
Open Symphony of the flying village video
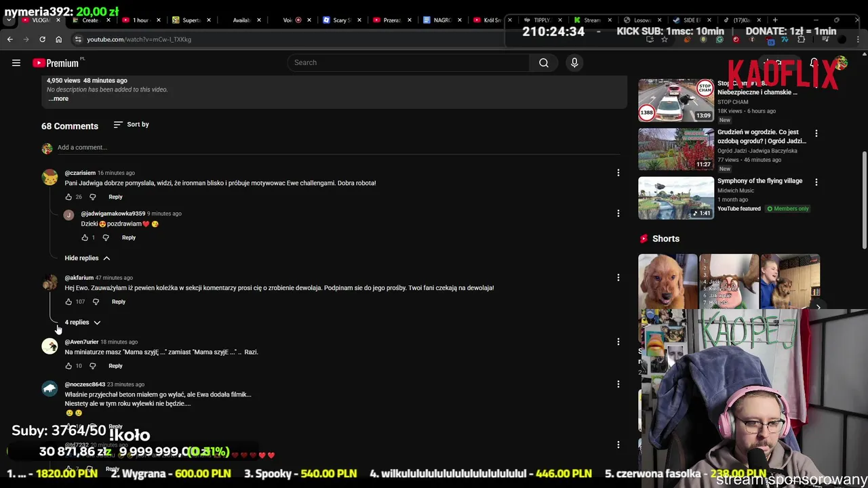point(676,198)
